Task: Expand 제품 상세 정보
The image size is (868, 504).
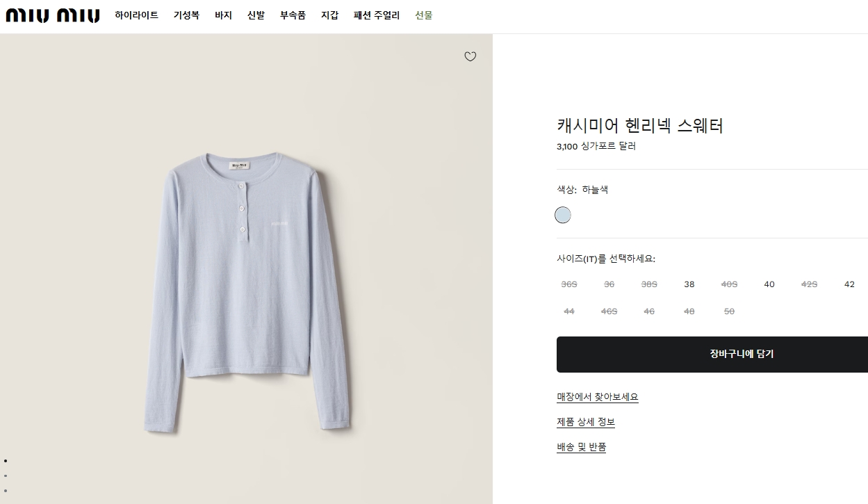Action: [x=586, y=422]
